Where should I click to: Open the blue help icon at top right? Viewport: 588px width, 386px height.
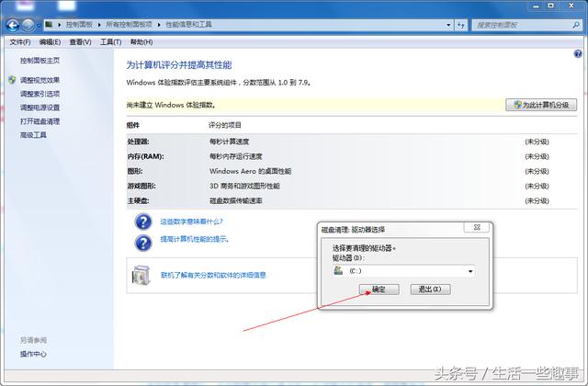(578, 54)
